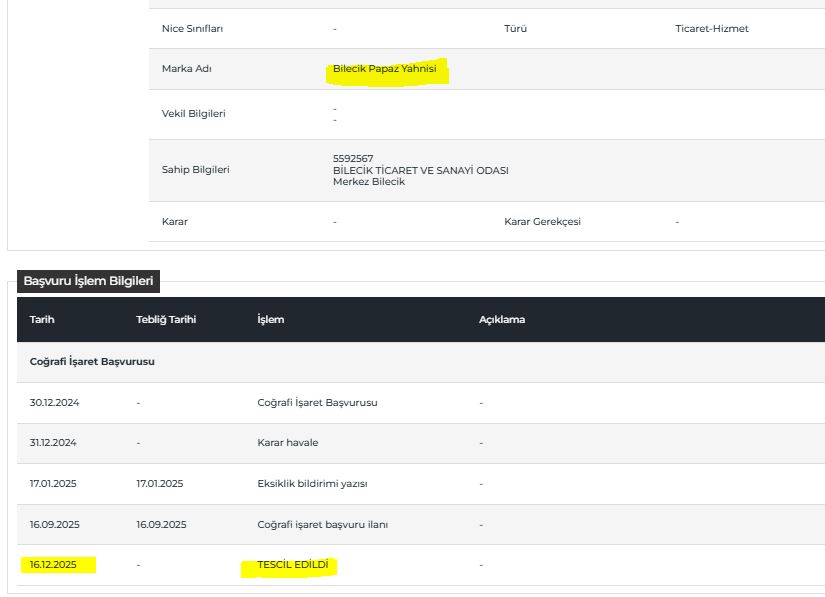
Task: Click BİLECİK TİCARET VE SANAYİ ODASI owner name
Action: (x=420, y=170)
